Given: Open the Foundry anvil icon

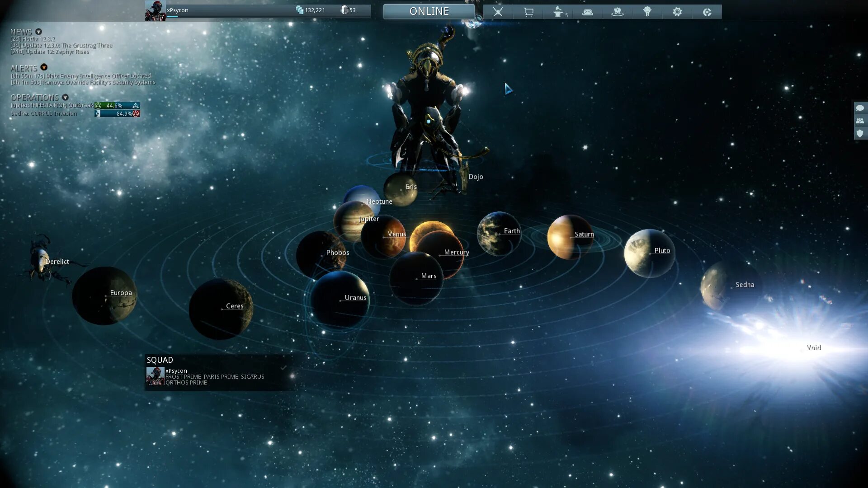Looking at the screenshot, I should point(558,12).
